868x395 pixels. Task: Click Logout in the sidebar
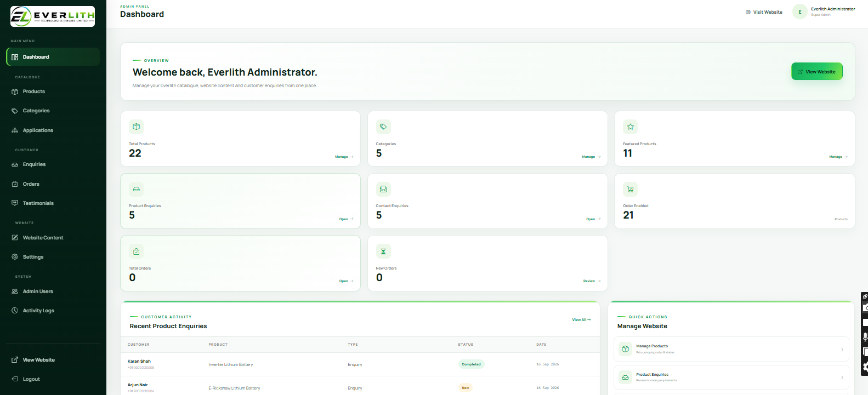tap(53, 379)
